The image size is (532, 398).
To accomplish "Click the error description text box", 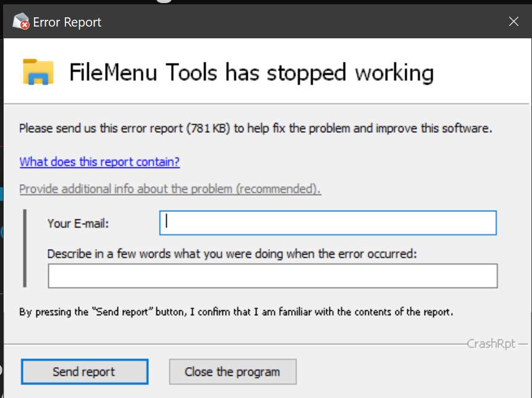I will (x=272, y=276).
